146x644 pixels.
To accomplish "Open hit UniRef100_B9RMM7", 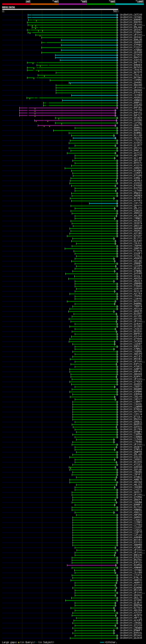I will coord(131,20).
